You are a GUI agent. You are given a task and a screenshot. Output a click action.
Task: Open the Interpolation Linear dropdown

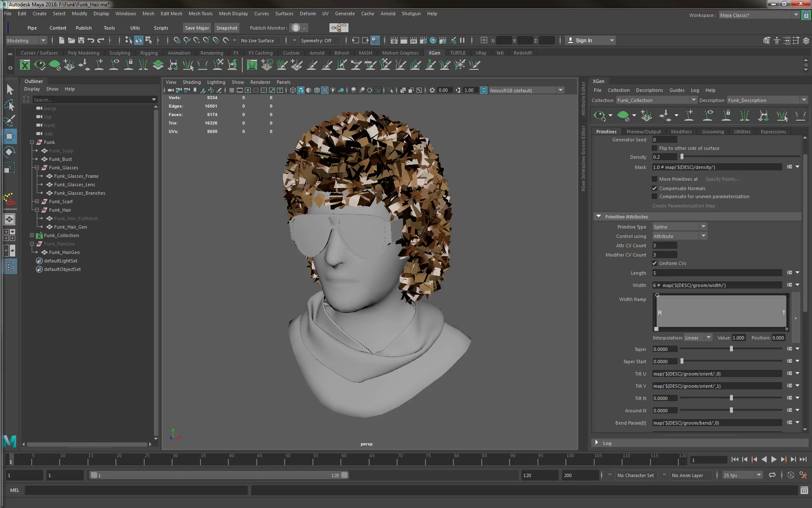click(x=698, y=338)
